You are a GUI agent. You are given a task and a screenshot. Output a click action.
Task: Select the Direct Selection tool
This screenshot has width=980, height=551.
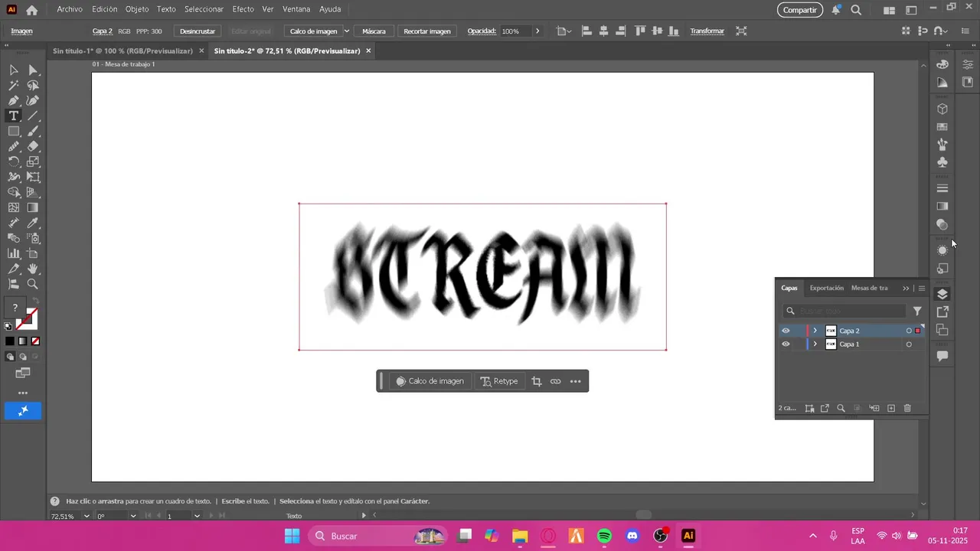(33, 70)
